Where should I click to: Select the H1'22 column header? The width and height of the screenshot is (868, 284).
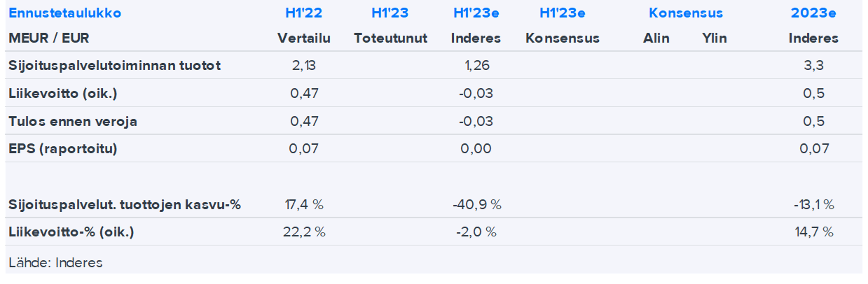304,13
